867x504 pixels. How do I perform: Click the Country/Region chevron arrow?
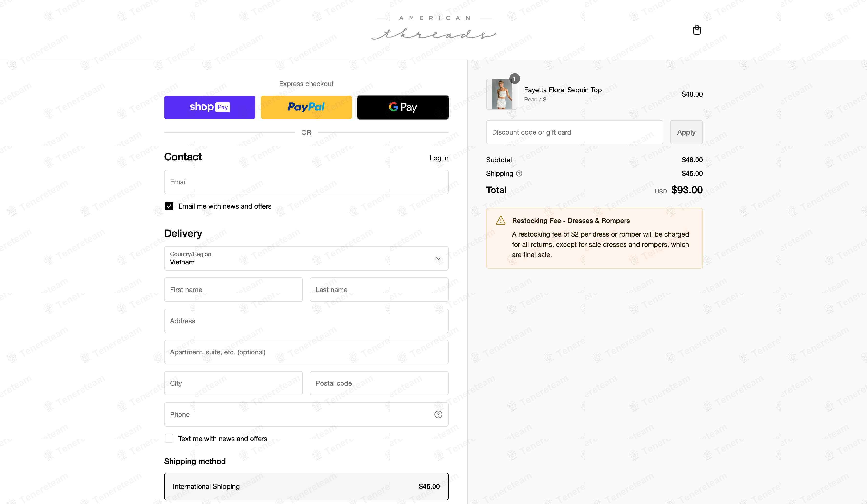click(x=438, y=258)
